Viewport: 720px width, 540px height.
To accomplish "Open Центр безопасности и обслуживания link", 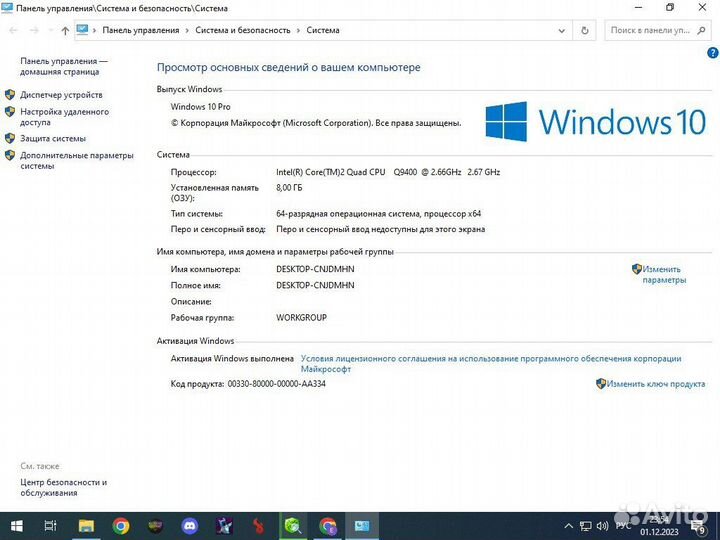I will 63,487.
